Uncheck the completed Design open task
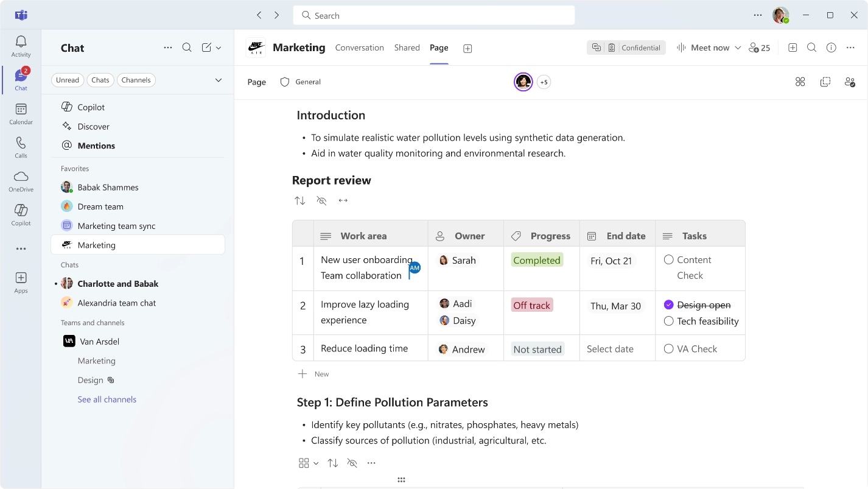This screenshot has width=868, height=489. (669, 304)
